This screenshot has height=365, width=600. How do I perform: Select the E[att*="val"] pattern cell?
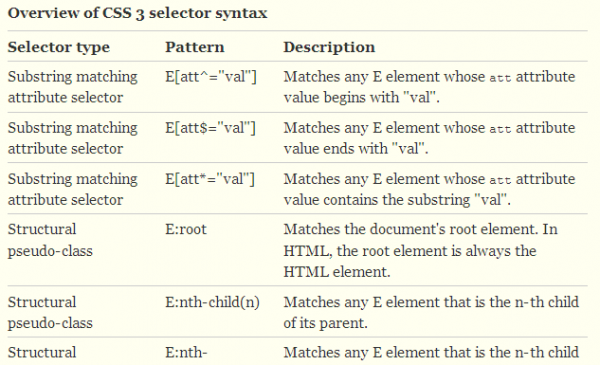[x=210, y=179]
